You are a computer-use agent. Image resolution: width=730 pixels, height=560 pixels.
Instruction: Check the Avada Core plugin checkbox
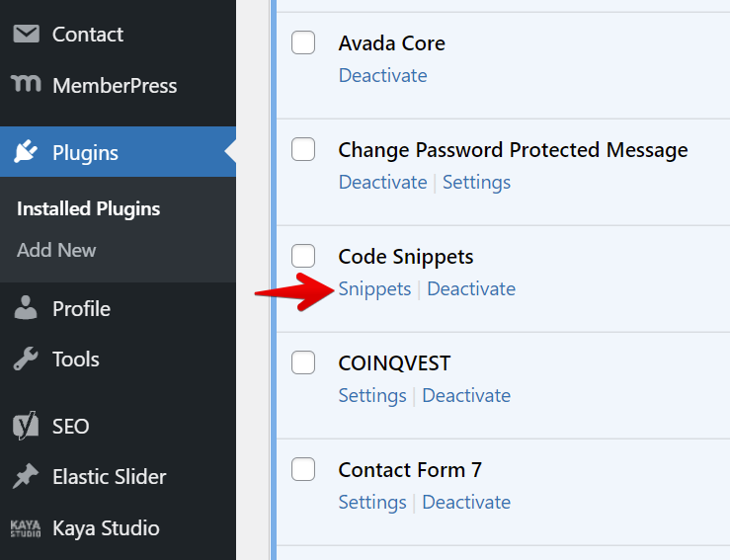(303, 42)
